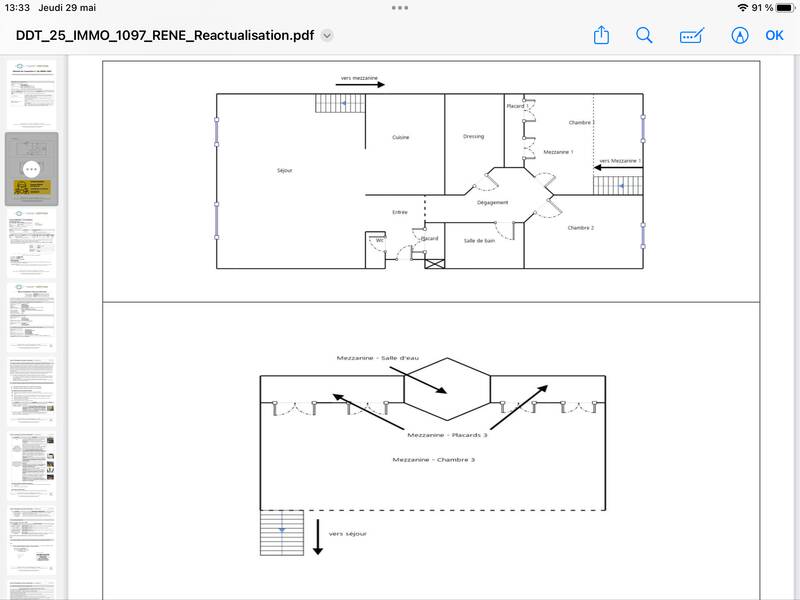800x600 pixels.
Task: Tap the three-dot multitasking control at the top
Action: 400,8
